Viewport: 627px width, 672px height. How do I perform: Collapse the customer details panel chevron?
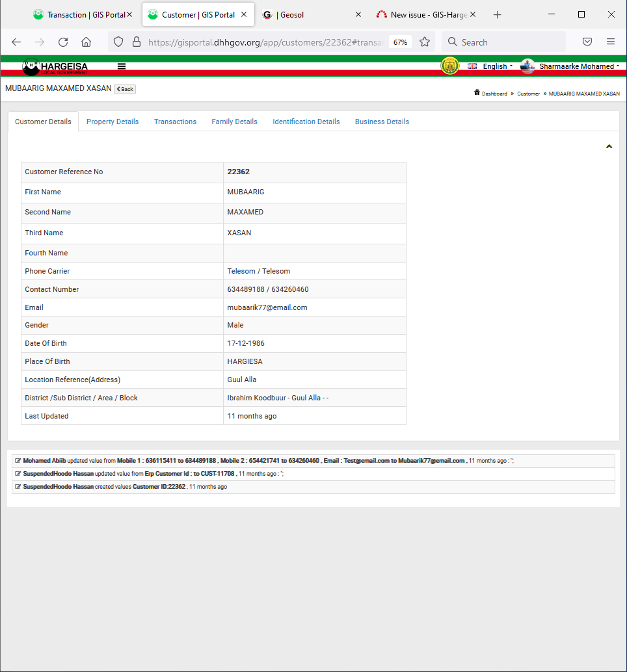coord(609,147)
